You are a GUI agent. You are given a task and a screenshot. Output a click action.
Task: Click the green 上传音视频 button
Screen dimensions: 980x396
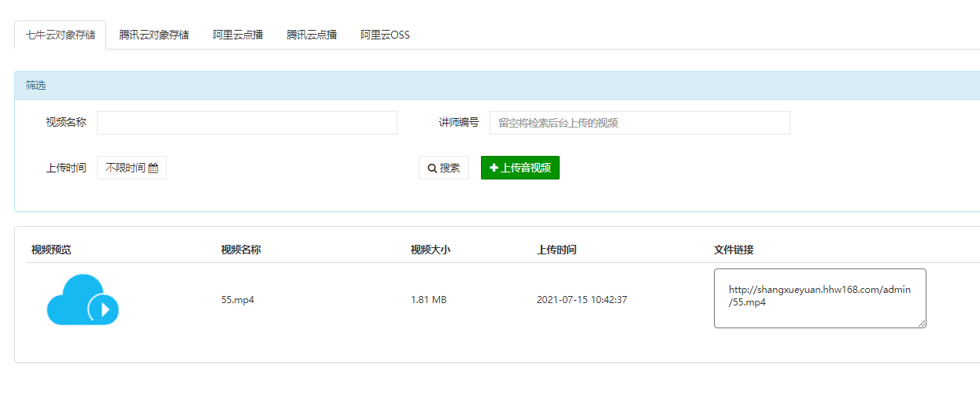[x=520, y=168]
